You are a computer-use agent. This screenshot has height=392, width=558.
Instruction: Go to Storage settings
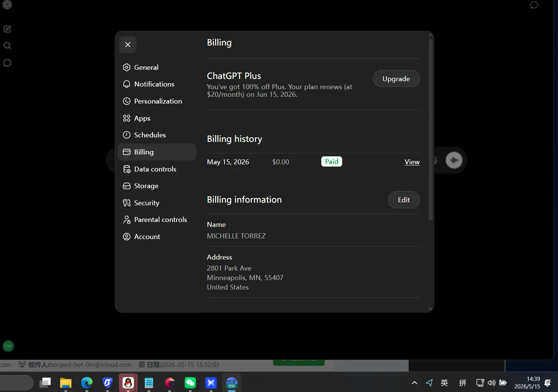click(x=157, y=186)
